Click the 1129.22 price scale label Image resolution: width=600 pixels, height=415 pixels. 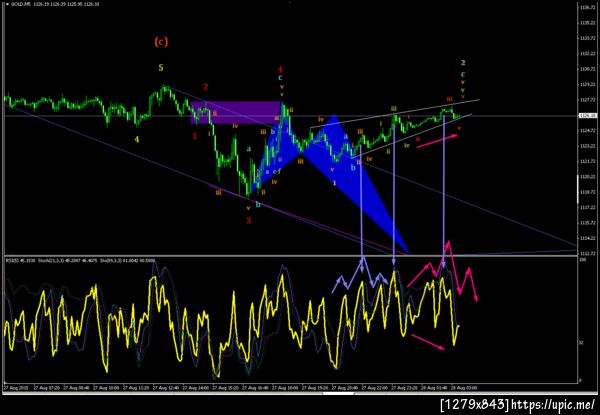[x=586, y=85]
